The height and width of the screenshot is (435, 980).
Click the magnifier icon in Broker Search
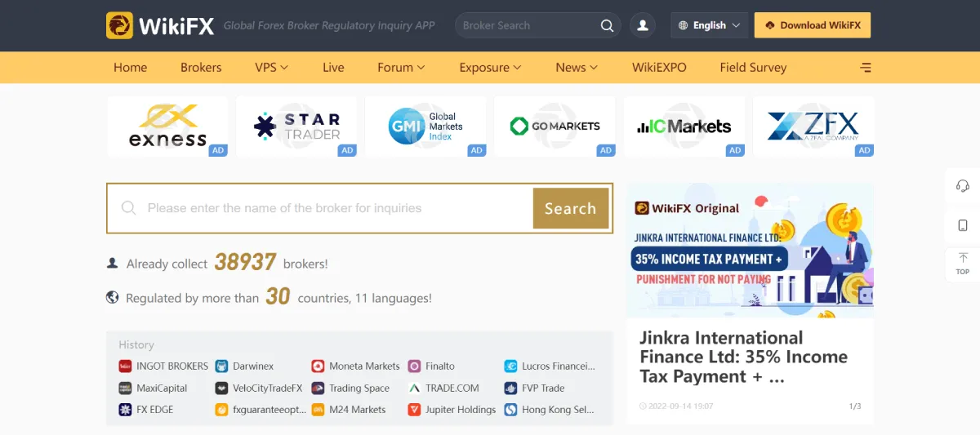coord(607,25)
